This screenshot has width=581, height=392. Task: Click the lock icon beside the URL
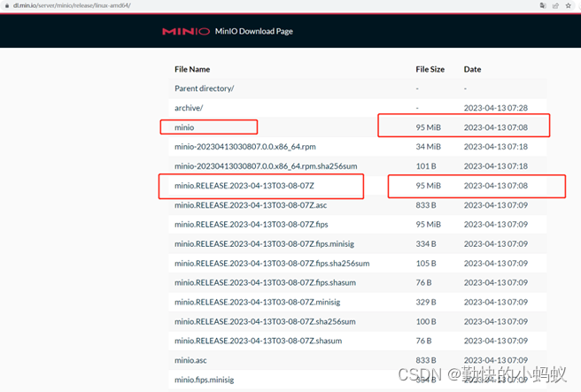pyautogui.click(x=7, y=5)
